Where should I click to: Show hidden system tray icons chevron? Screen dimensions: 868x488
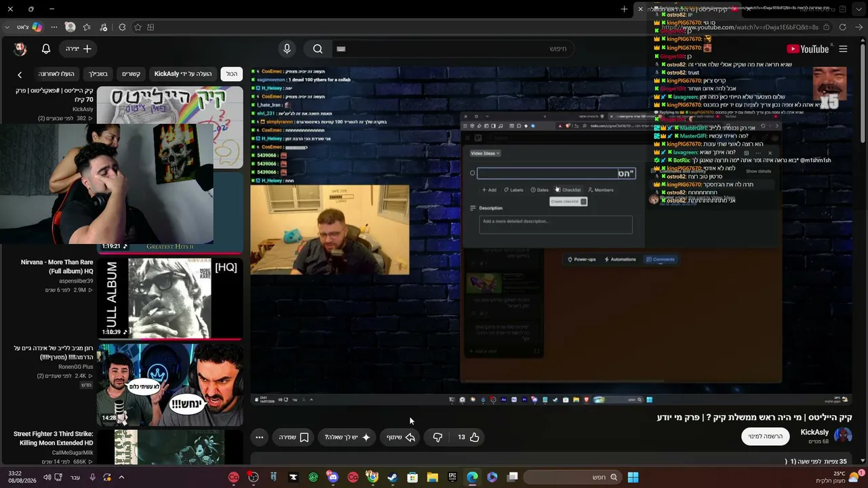point(121,477)
